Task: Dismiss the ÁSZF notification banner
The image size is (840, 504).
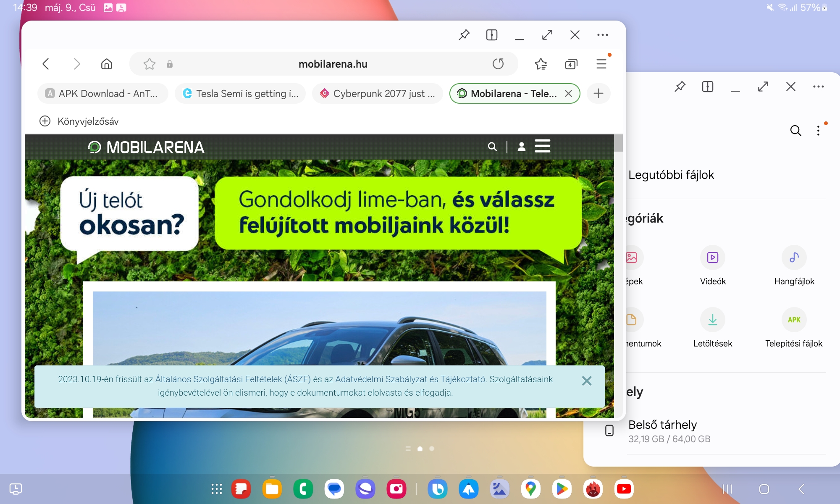Action: [x=587, y=381]
